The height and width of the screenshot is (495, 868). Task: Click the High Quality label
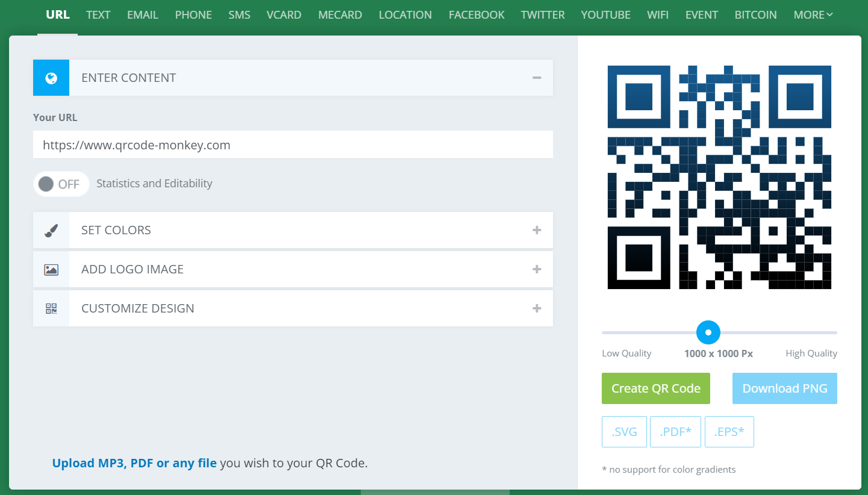811,353
